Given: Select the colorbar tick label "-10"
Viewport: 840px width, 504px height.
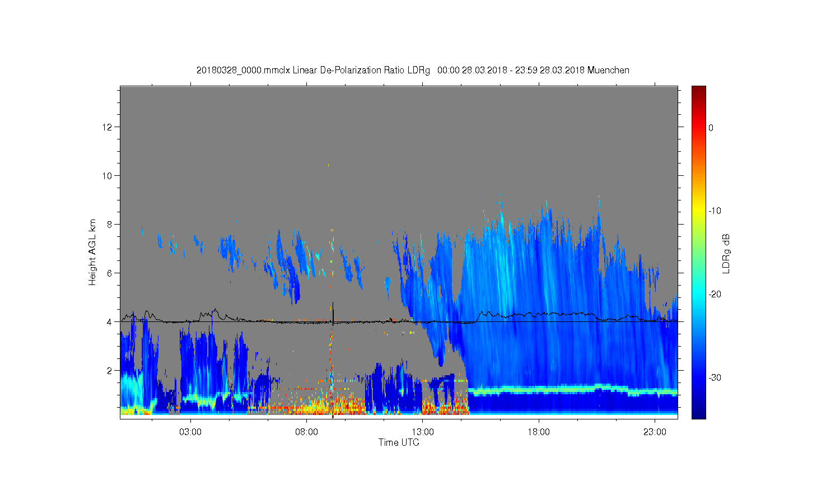Looking at the screenshot, I should [715, 211].
